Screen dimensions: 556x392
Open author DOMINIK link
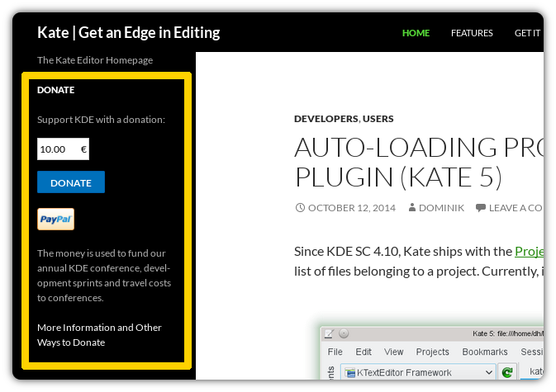click(441, 208)
